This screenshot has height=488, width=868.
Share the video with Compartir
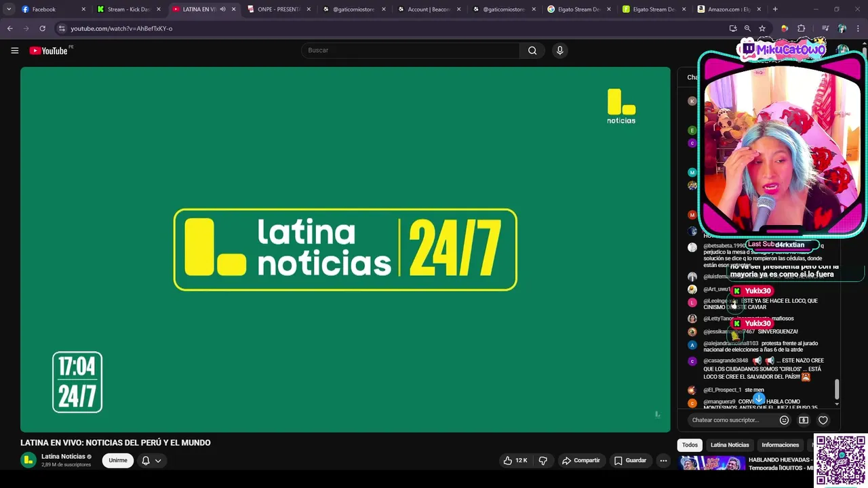[x=581, y=460]
